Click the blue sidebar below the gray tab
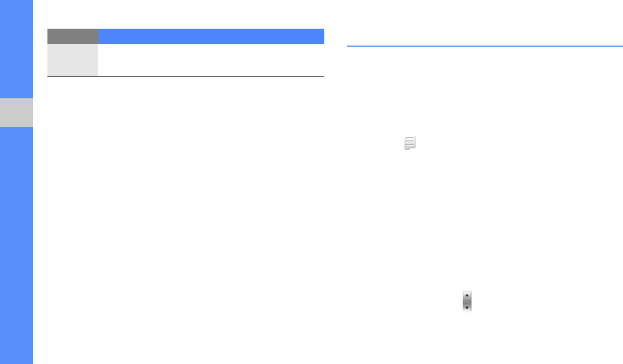This screenshot has width=623, height=364. coord(16,245)
